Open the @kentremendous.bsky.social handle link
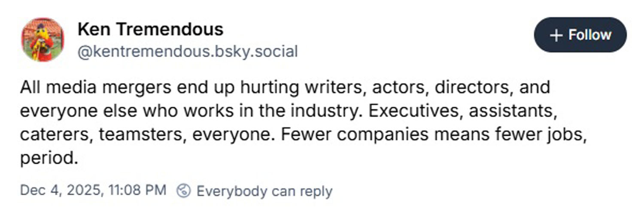The width and height of the screenshot is (644, 212). 187,52
